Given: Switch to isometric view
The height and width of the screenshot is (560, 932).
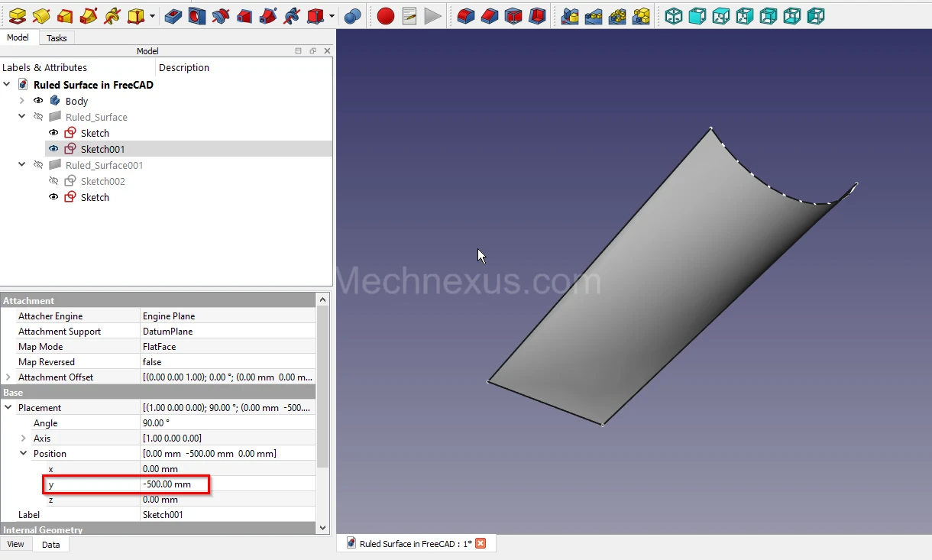Looking at the screenshot, I should click(x=674, y=15).
